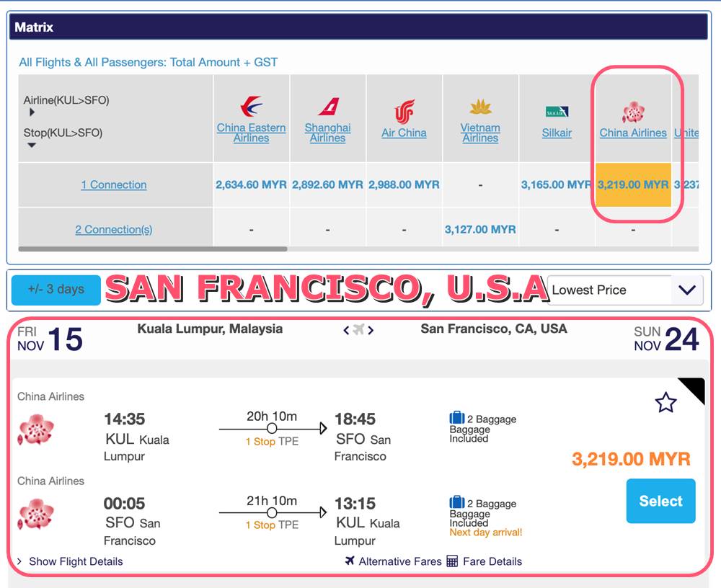Screen dimensions: 721x588
Task: Select the 3,165.00 MYR Silkair fare
Action: tap(557, 184)
